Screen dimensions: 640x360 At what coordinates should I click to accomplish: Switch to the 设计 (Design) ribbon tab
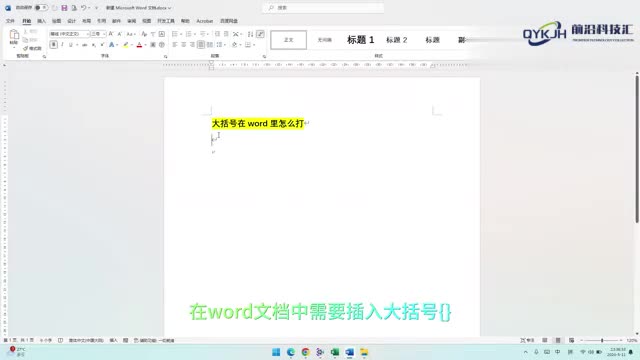(x=71, y=21)
